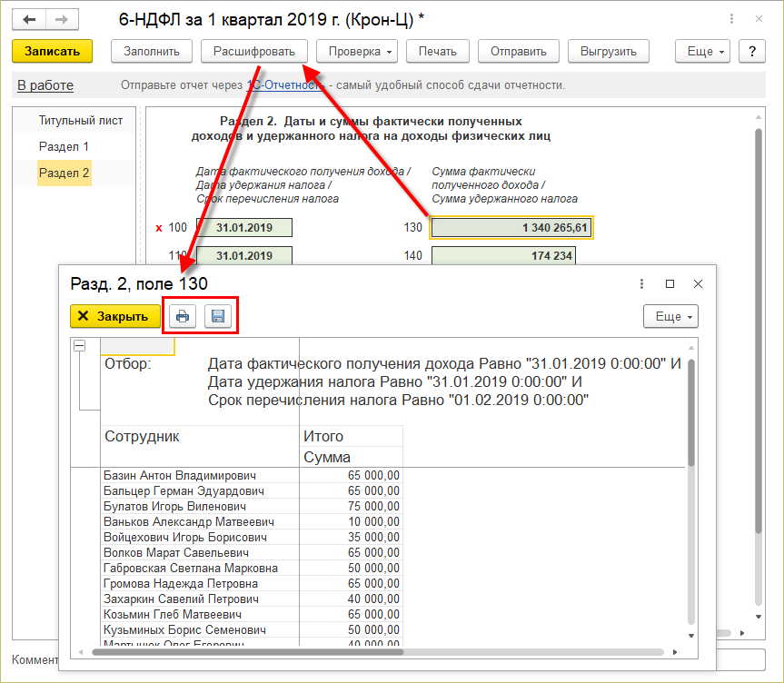Switch to Раздел 1 section

[x=64, y=146]
